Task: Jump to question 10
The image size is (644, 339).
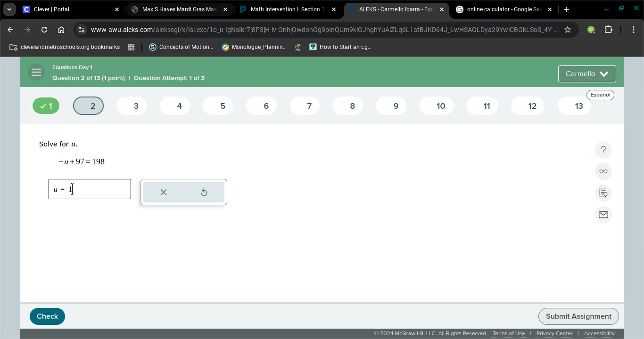Action: (436, 106)
